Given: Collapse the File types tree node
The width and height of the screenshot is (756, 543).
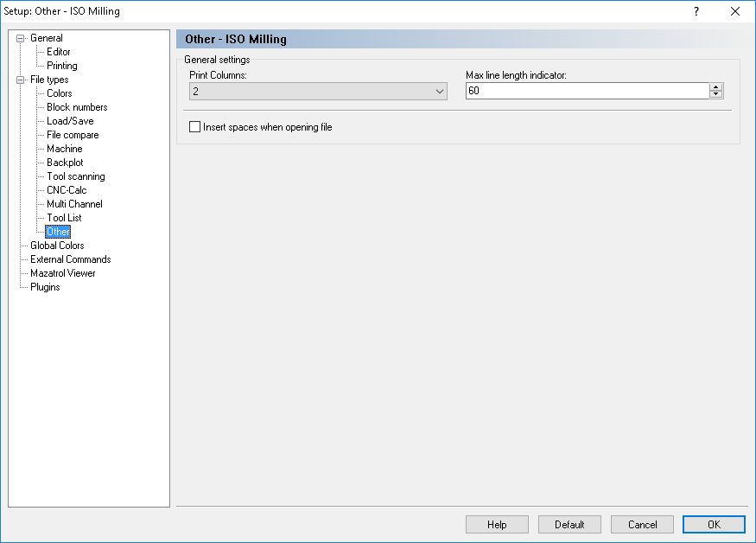Looking at the screenshot, I should [x=20, y=80].
